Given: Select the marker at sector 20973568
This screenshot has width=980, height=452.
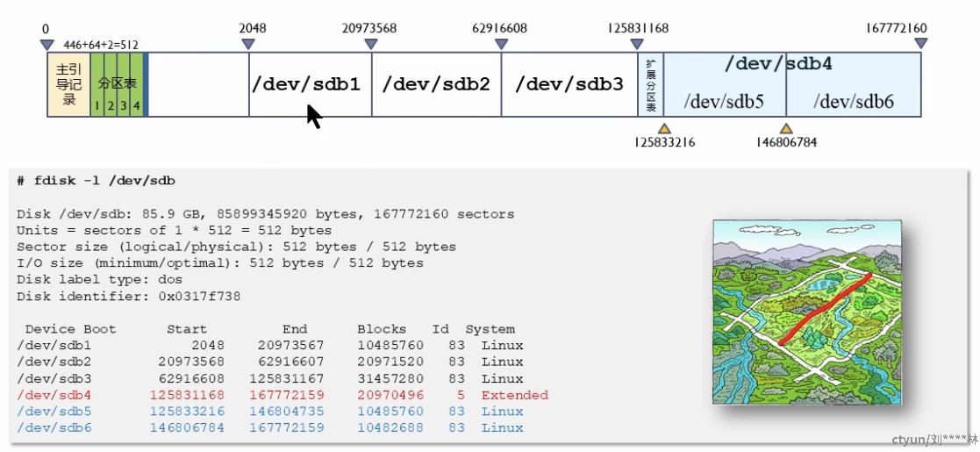Looking at the screenshot, I should [x=370, y=45].
